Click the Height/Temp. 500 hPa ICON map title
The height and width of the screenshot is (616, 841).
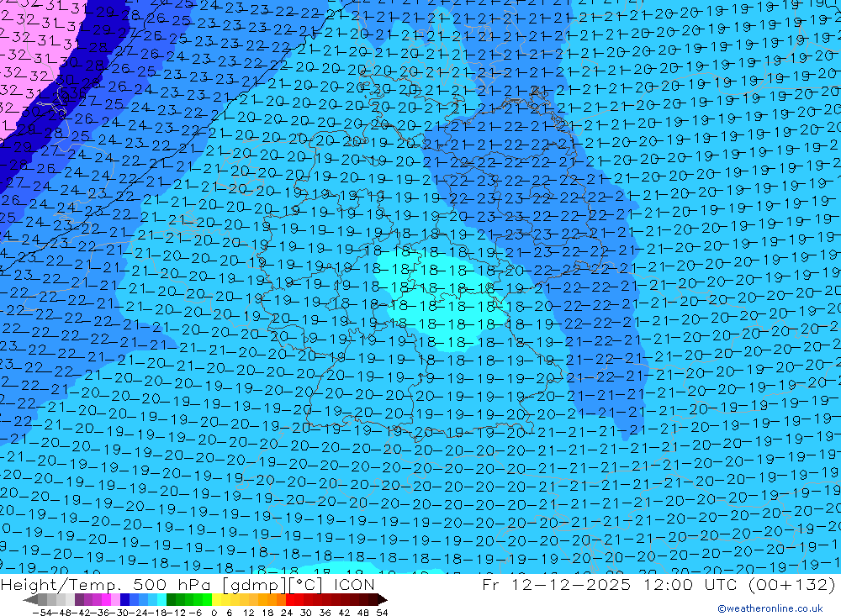pos(188,584)
